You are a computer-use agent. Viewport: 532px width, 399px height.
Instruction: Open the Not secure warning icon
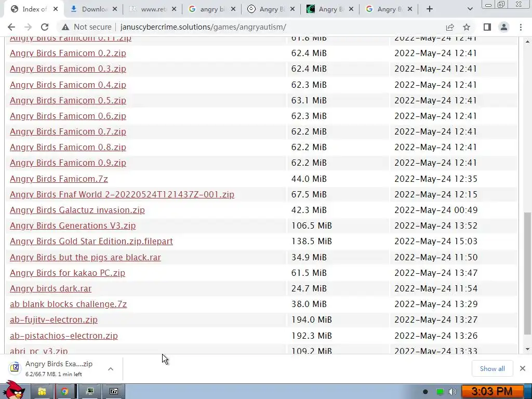pyautogui.click(x=65, y=27)
